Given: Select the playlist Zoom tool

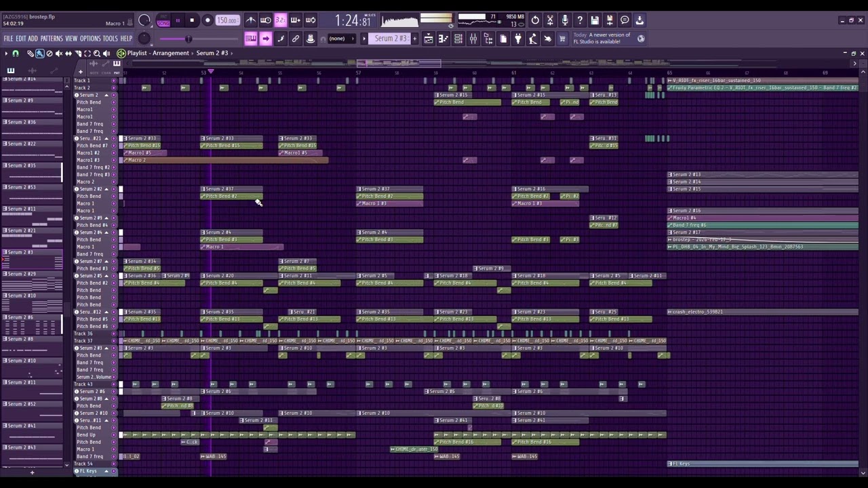Looking at the screenshot, I should pyautogui.click(x=96, y=53).
